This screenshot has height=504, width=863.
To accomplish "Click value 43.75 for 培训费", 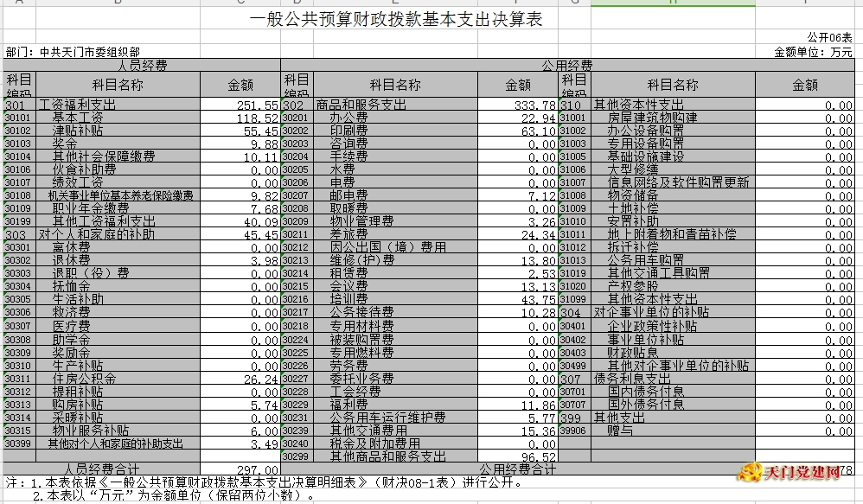I will (x=518, y=299).
